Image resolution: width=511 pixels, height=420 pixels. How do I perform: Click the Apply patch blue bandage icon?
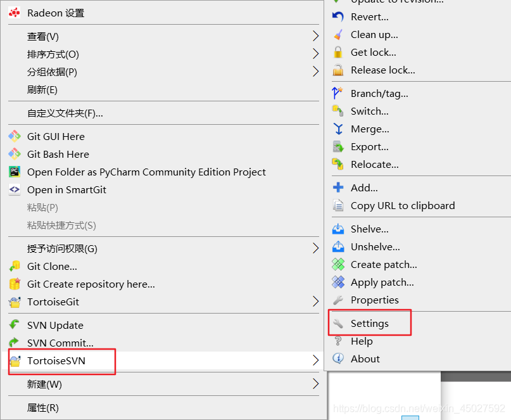click(338, 282)
